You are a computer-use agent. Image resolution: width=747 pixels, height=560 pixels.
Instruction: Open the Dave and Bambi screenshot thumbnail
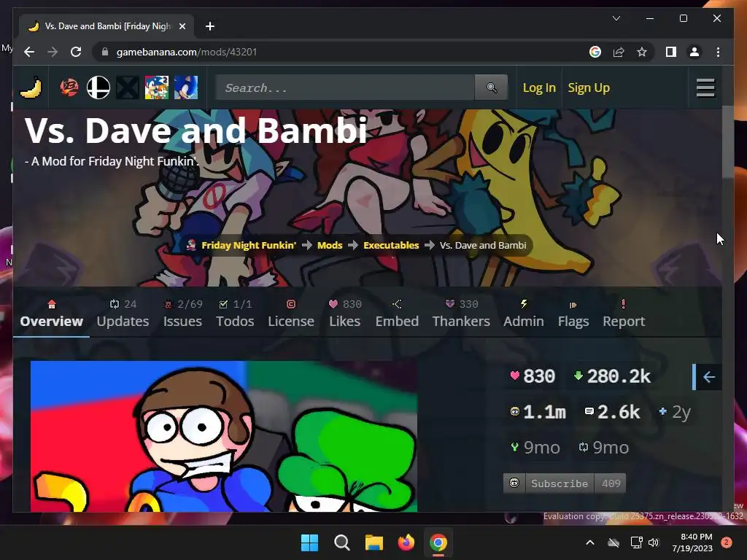(224, 436)
